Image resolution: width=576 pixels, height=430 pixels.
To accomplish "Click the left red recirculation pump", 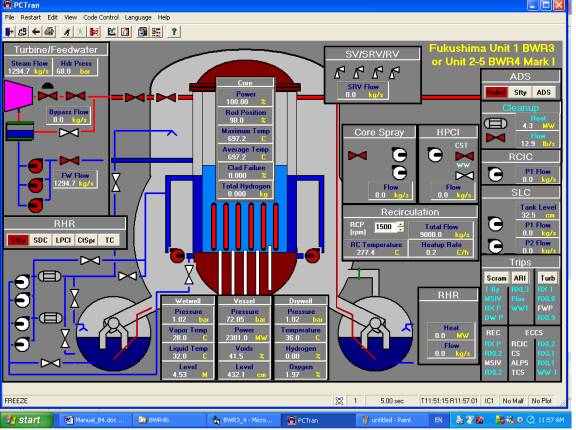I will pyautogui.click(x=177, y=255).
